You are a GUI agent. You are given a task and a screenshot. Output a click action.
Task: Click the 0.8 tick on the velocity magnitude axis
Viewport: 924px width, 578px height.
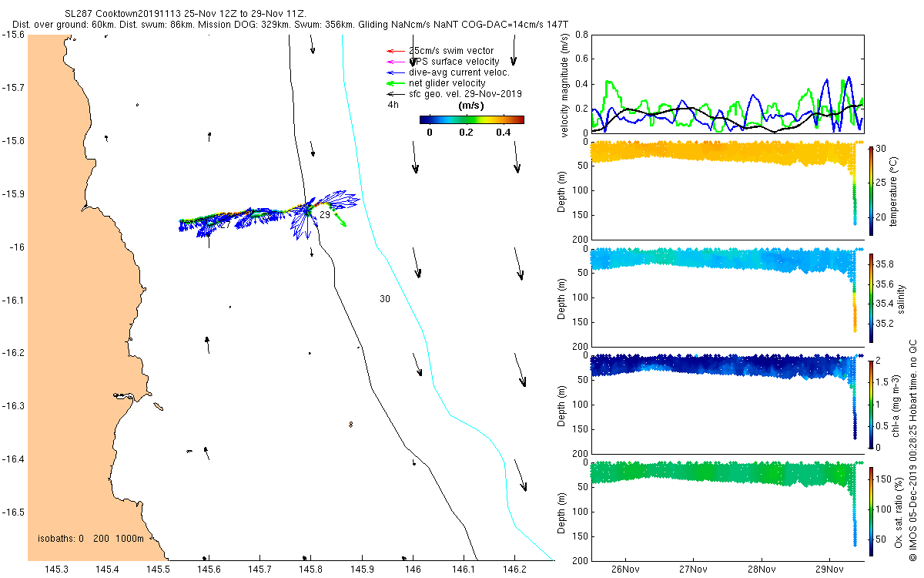tap(581, 35)
